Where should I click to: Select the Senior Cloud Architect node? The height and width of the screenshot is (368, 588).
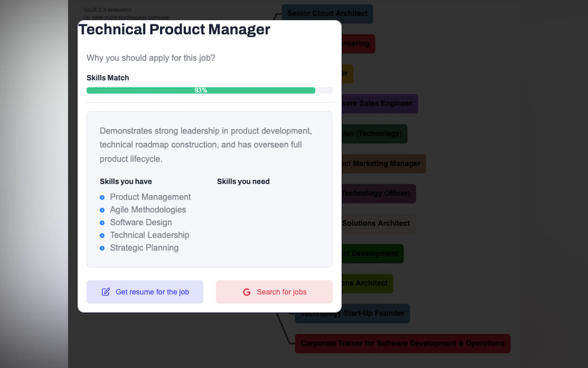point(327,14)
